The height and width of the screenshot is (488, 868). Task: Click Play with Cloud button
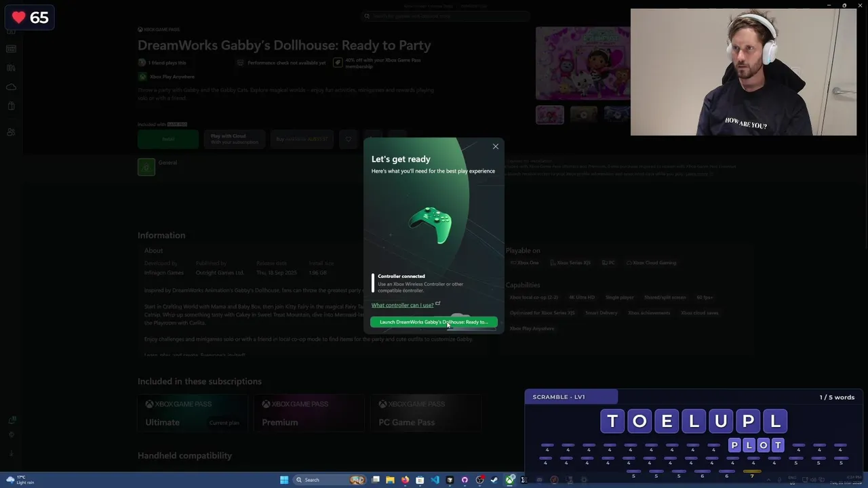click(234, 139)
